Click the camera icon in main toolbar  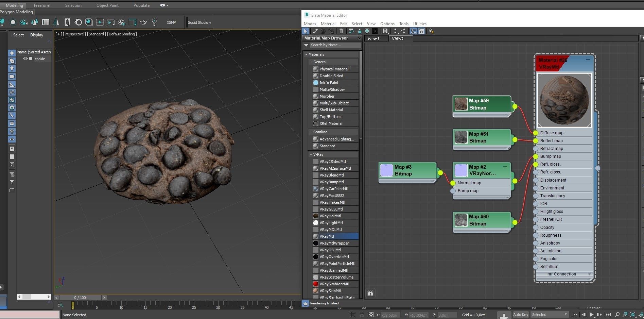[24, 22]
